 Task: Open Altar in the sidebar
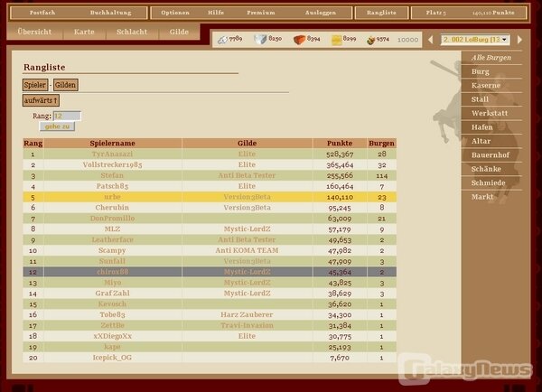(481, 141)
